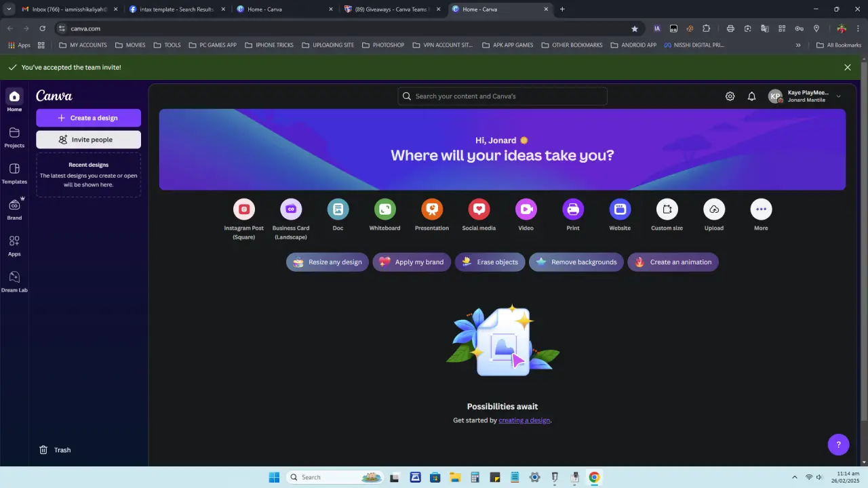This screenshot has height=488, width=868.
Task: Expand the system tray hidden icons
Action: click(x=795, y=477)
